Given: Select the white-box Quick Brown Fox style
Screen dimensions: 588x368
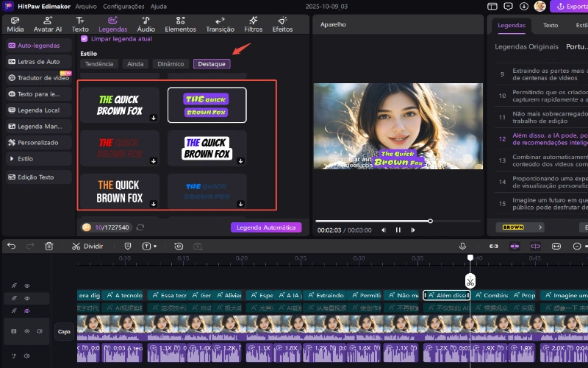Looking at the screenshot, I should pos(207,148).
